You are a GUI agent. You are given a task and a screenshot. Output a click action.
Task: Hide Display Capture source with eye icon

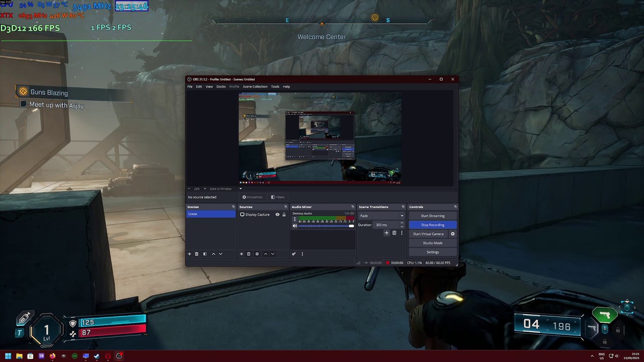click(277, 215)
